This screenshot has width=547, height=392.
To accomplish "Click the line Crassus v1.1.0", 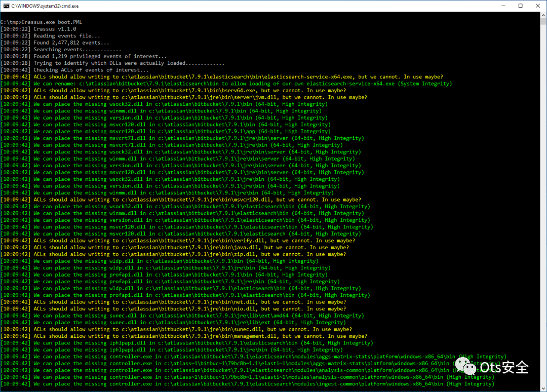I will [x=38, y=29].
